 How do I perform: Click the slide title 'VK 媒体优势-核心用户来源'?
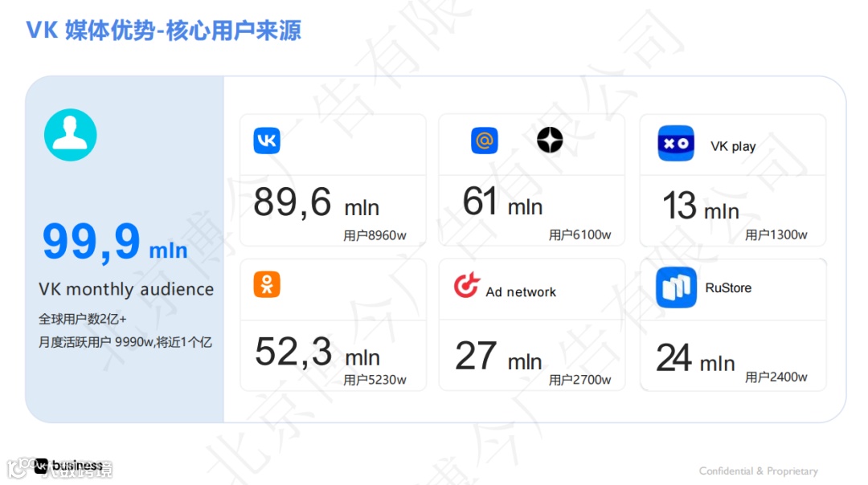(x=164, y=31)
